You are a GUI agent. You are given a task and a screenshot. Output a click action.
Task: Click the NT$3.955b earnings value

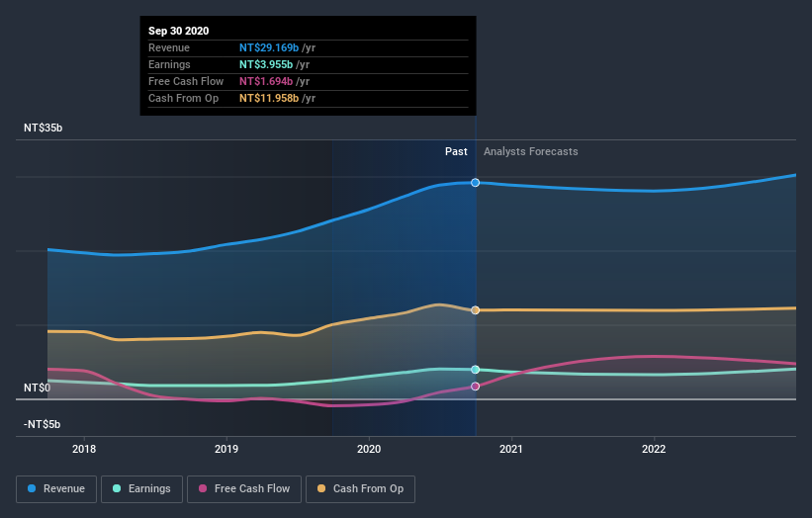266,64
